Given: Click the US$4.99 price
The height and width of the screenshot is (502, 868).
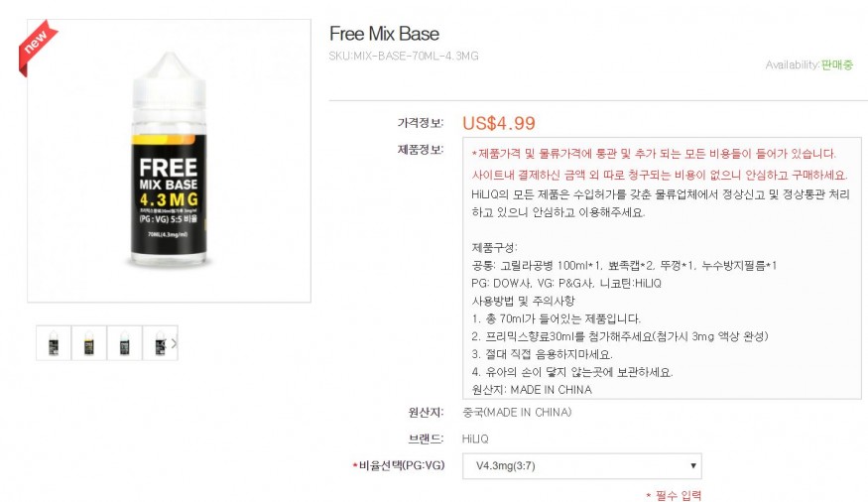Looking at the screenshot, I should tap(499, 123).
